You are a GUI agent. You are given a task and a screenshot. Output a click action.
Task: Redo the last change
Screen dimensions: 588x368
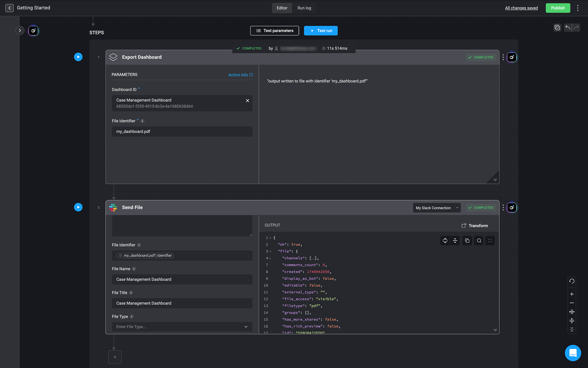point(576,28)
